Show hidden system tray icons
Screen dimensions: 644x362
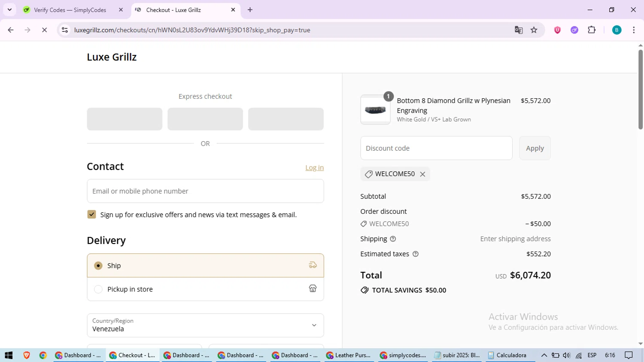tap(544, 355)
